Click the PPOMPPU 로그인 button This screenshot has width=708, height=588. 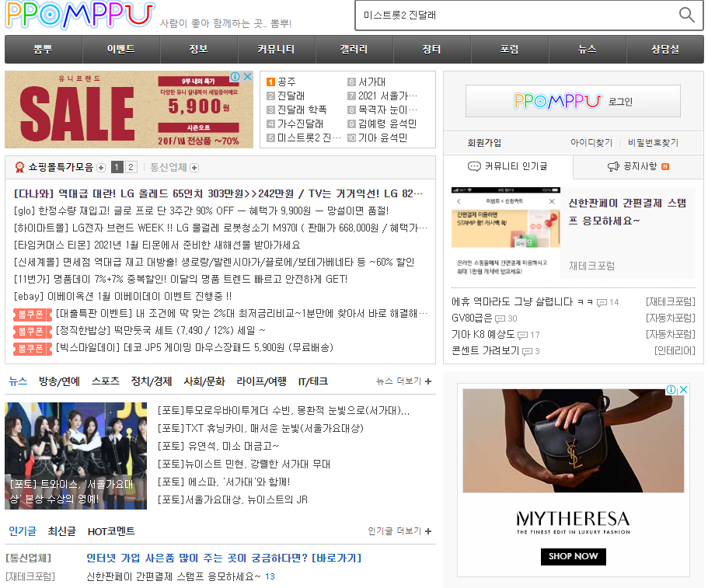573,101
